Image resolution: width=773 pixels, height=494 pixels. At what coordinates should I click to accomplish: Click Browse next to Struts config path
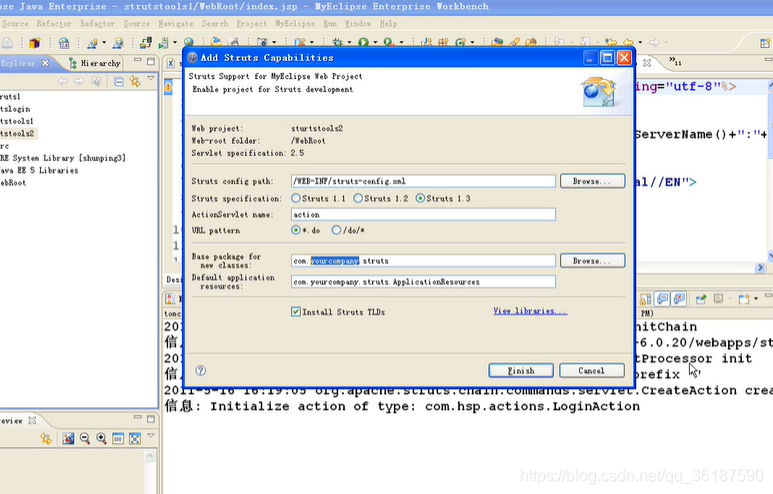593,181
